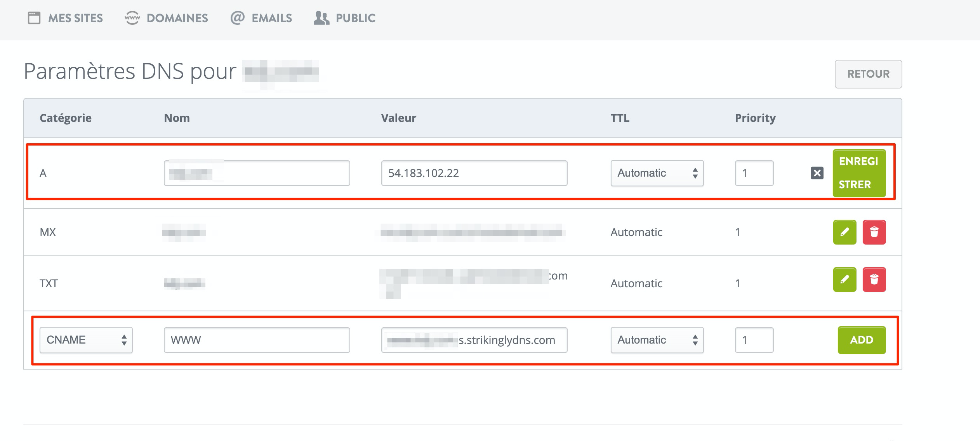Focus the name field containing WWW

pos(257,340)
